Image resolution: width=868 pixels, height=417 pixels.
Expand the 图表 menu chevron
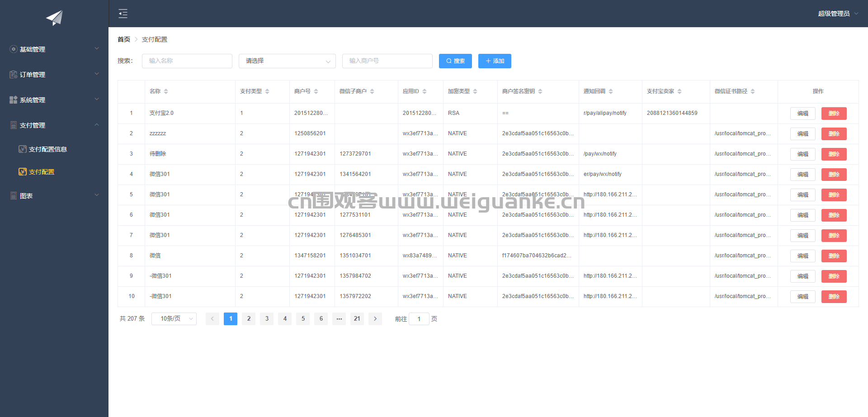97,195
